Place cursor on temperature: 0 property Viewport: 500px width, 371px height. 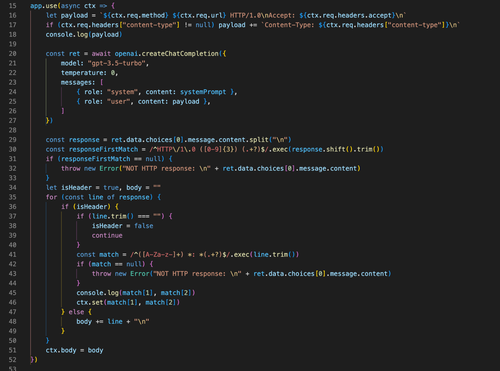click(89, 73)
